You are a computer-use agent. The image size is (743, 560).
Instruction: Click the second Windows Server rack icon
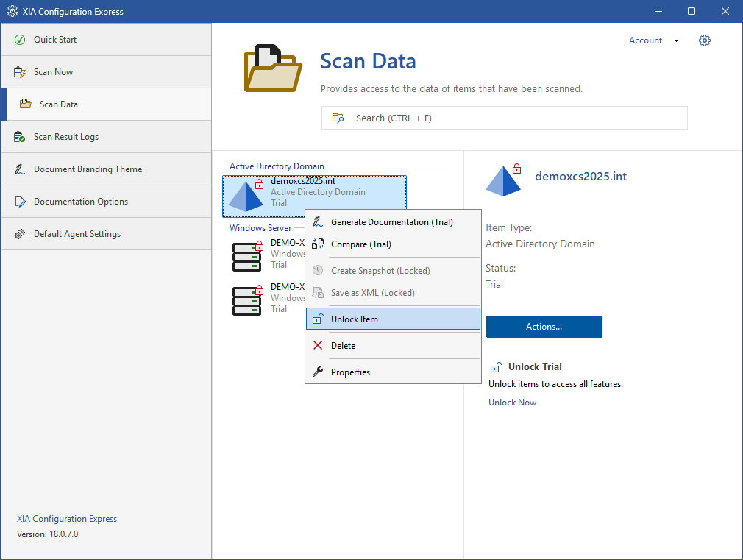pyautogui.click(x=247, y=300)
